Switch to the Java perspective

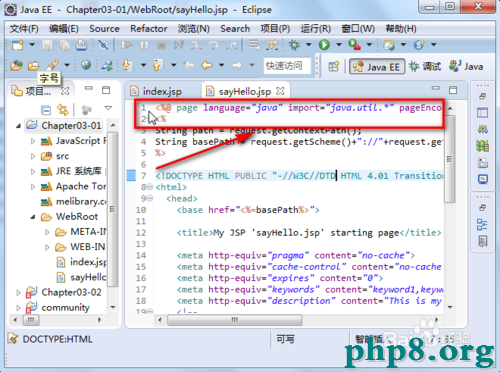pyautogui.click(x=466, y=66)
